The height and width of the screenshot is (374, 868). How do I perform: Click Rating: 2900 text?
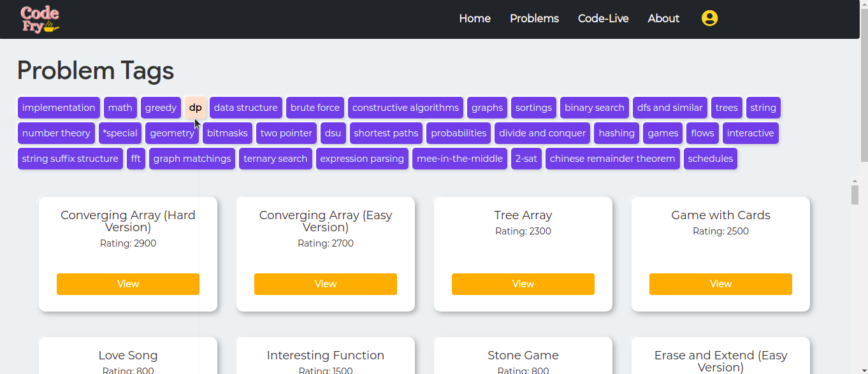coord(128,243)
